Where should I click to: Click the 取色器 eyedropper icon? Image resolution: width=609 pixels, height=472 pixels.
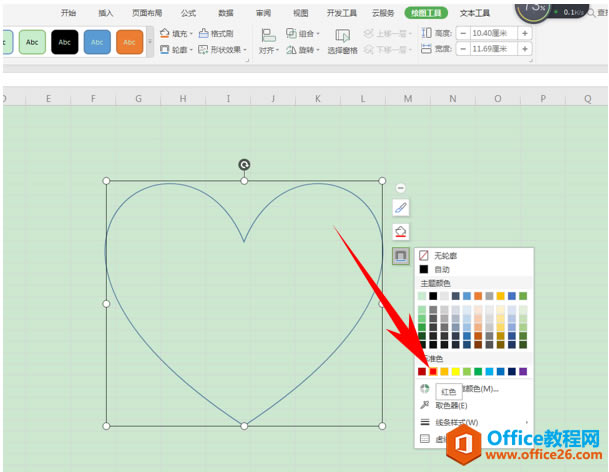pos(425,405)
